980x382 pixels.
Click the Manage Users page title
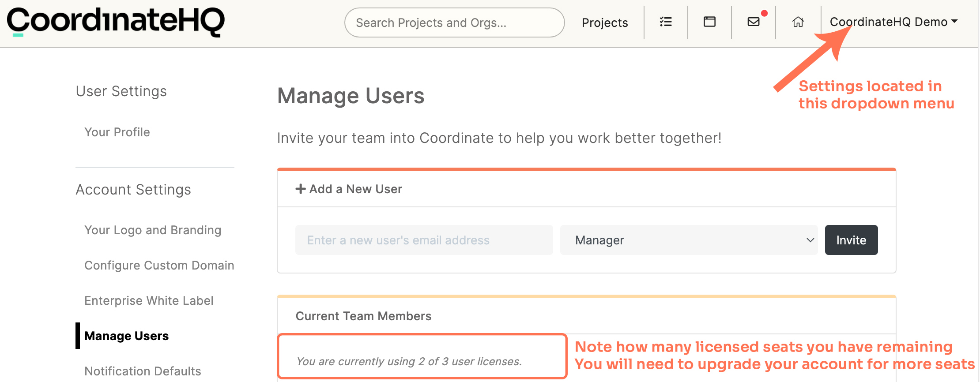pyautogui.click(x=351, y=96)
